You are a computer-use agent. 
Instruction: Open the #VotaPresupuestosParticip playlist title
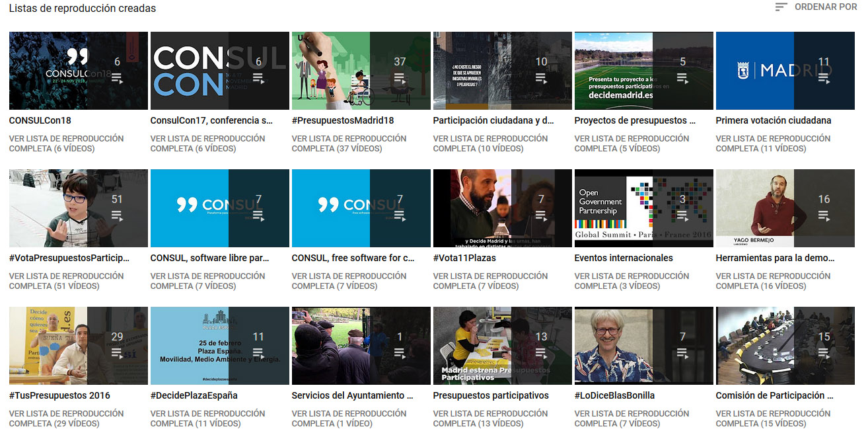coord(69,258)
